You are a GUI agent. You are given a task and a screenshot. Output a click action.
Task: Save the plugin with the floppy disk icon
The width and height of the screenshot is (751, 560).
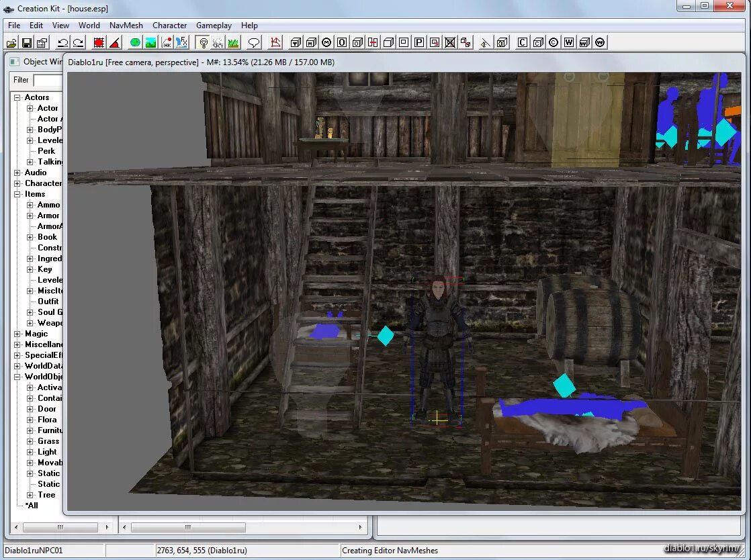point(27,42)
